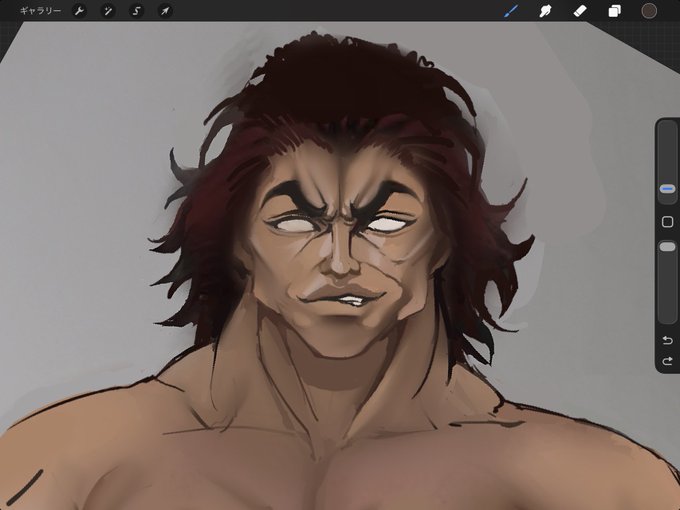Select the Smudge finger tool

click(x=545, y=11)
